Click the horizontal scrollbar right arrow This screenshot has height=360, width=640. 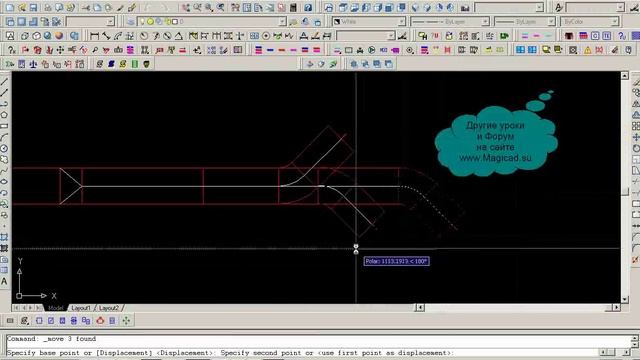click(x=616, y=307)
